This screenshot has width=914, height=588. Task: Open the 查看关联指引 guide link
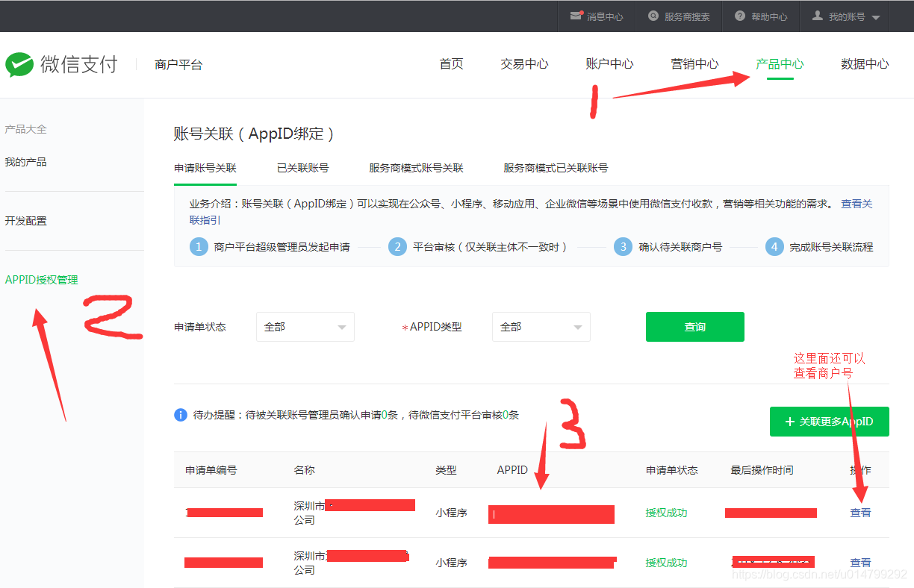click(x=857, y=204)
